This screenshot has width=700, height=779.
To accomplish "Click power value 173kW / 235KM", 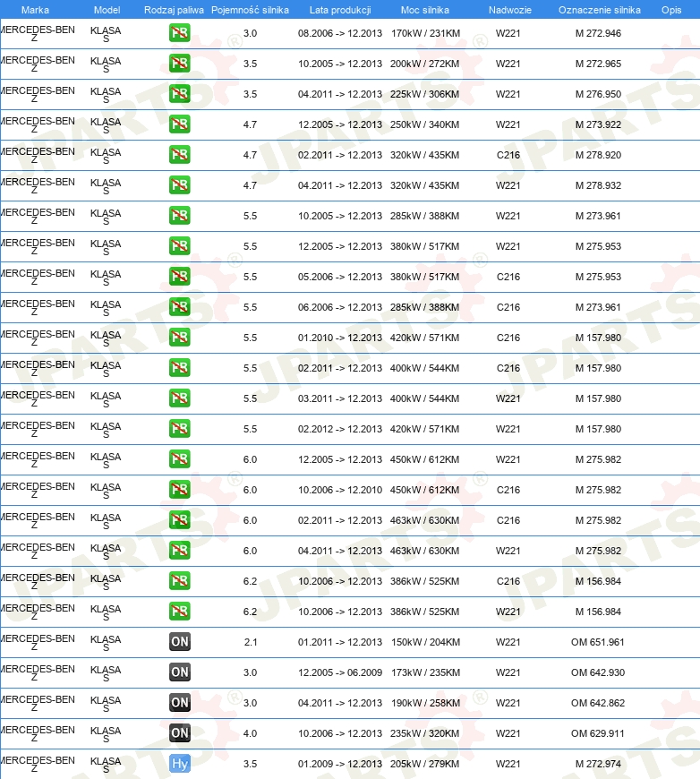I will pyautogui.click(x=425, y=672).
